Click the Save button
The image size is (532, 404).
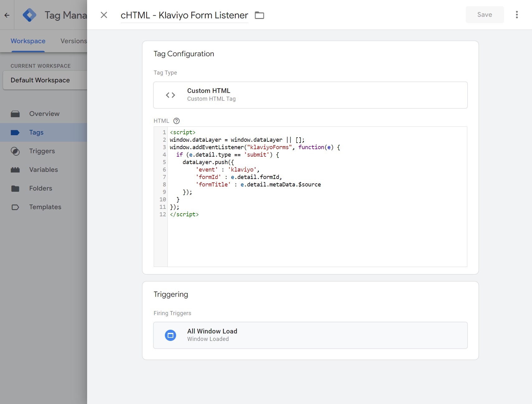pyautogui.click(x=485, y=15)
